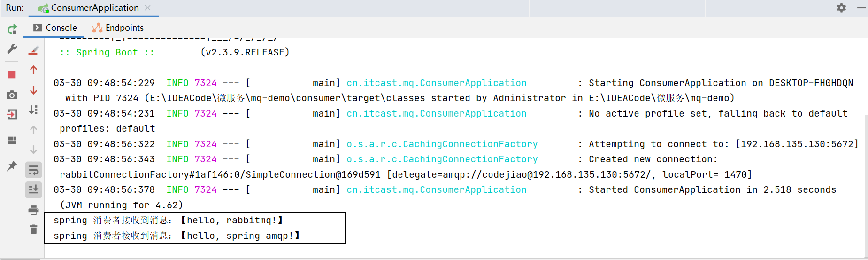
Task: Pin the run tab with pin icon
Action: [12, 166]
